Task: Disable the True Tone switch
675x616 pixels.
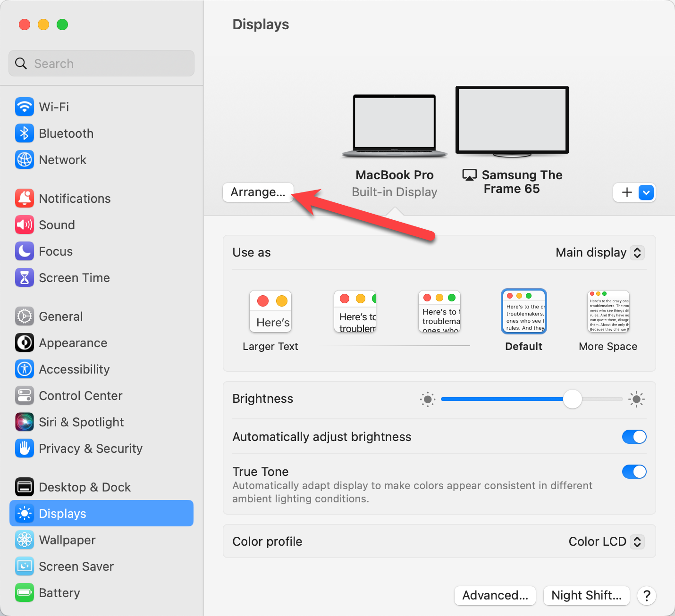Action: [x=634, y=472]
